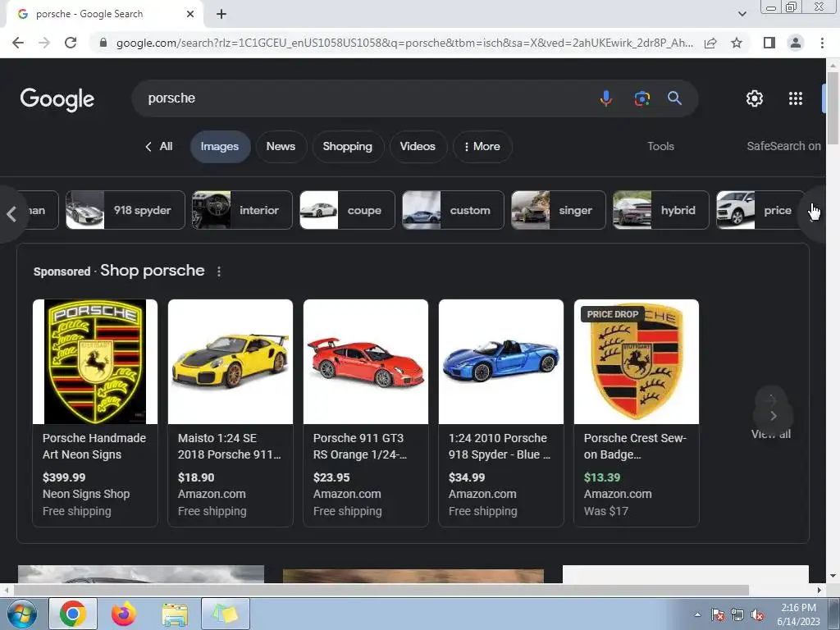Open the network tray icon
The width and height of the screenshot is (840, 630).
point(737,615)
